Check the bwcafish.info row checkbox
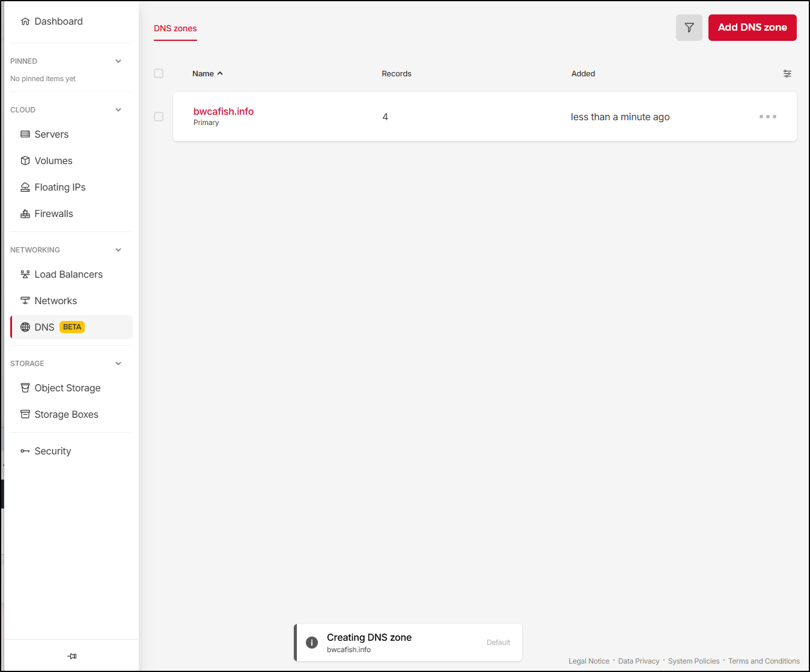 159,117
